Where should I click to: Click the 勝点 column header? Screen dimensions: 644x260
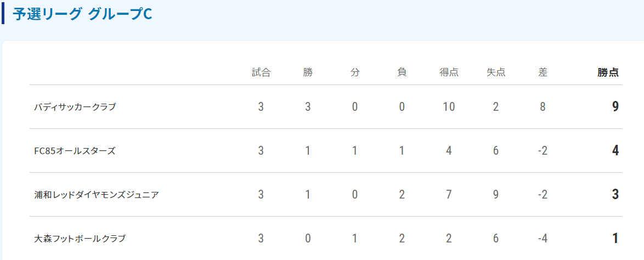click(x=608, y=73)
